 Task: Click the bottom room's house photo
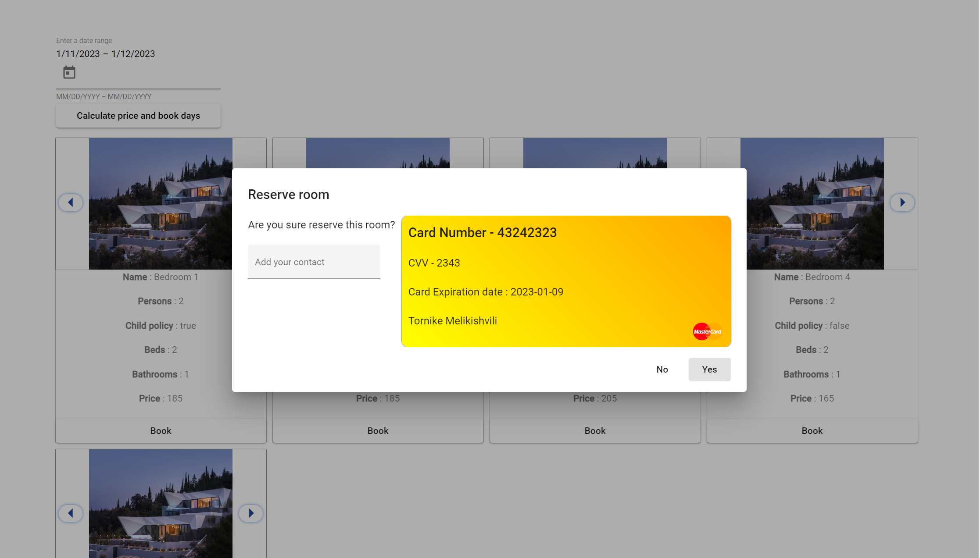(x=161, y=504)
